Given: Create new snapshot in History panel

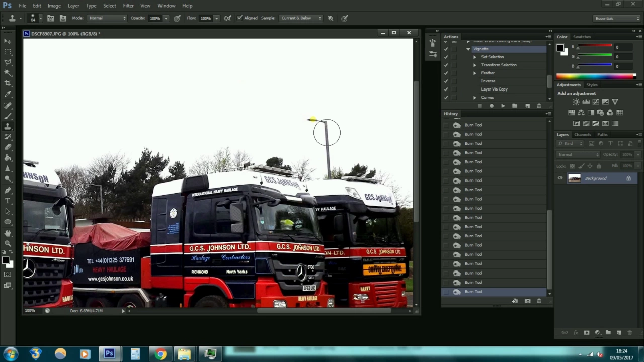Looking at the screenshot, I should [x=527, y=301].
